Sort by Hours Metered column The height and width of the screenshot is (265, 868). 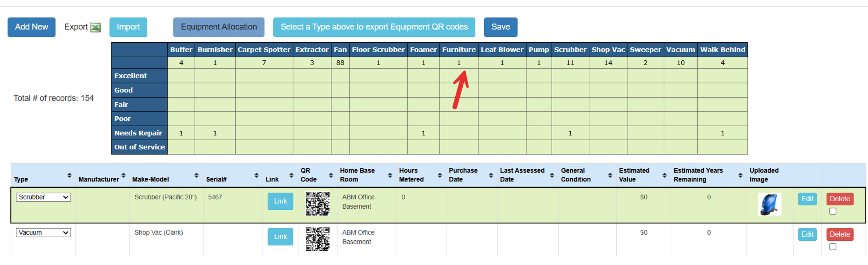(440, 175)
